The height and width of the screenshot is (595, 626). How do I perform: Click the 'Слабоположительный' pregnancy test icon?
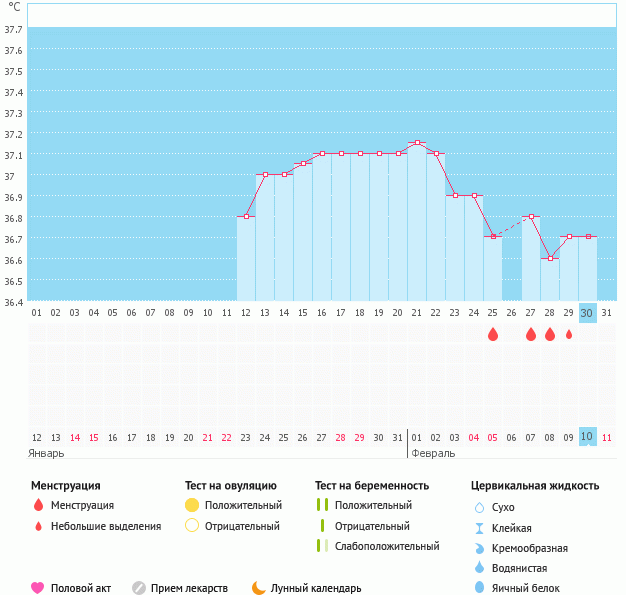point(322,546)
